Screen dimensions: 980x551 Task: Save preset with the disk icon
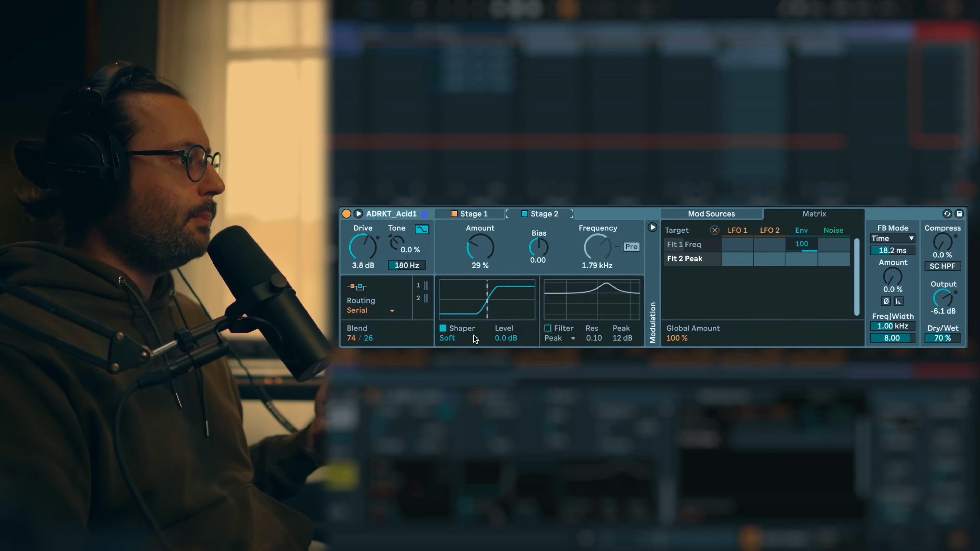click(959, 214)
